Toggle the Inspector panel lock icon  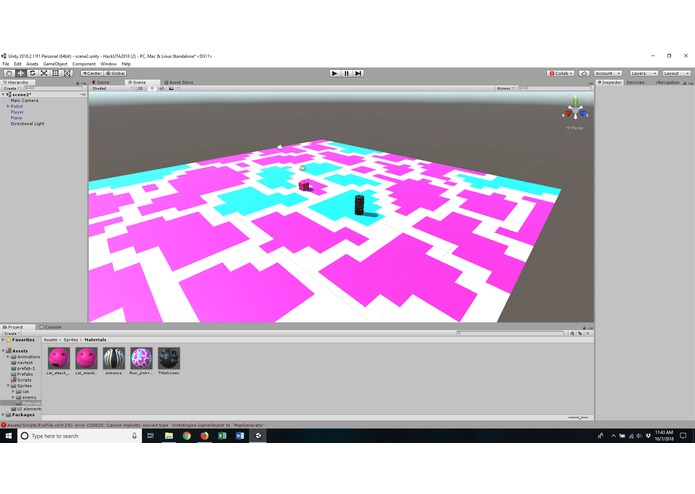click(685, 83)
